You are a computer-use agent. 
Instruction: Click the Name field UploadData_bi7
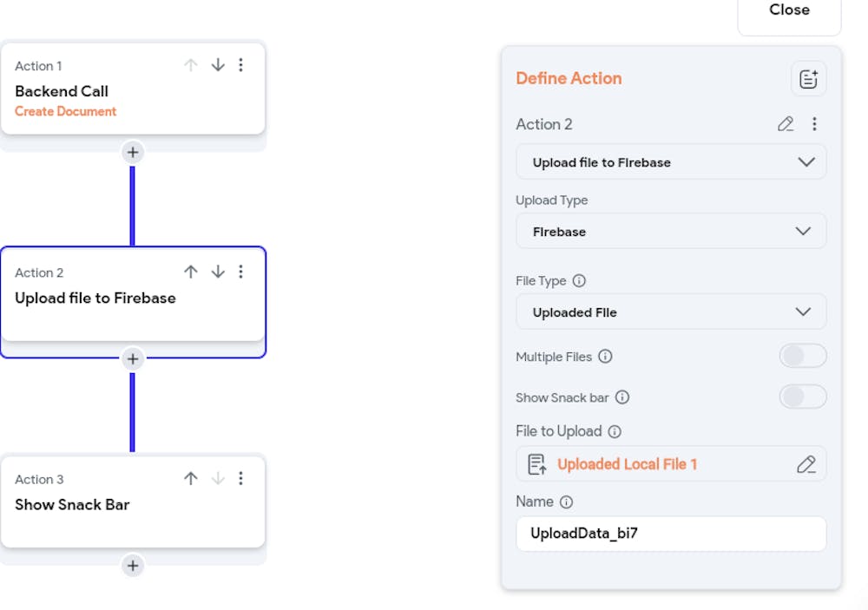click(671, 534)
